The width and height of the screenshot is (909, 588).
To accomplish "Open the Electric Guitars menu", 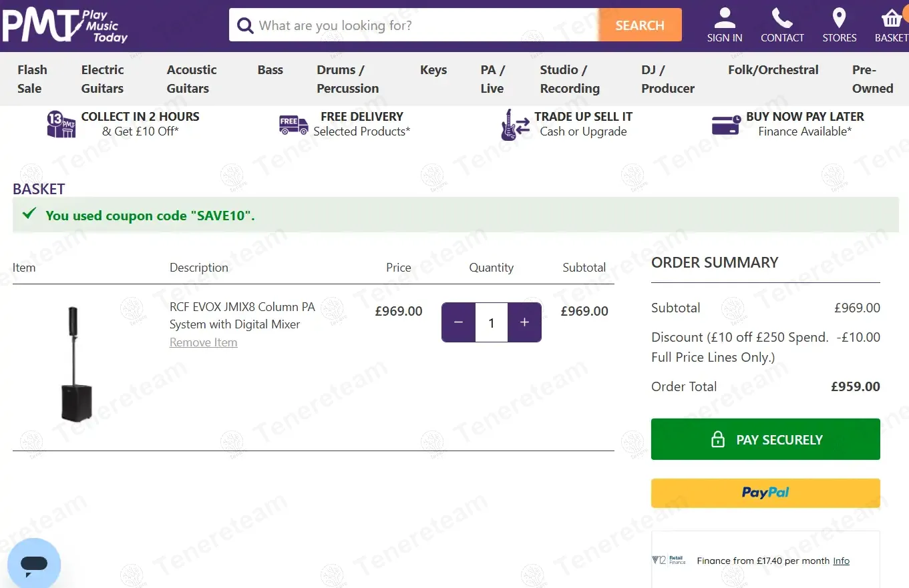I will coord(102,79).
